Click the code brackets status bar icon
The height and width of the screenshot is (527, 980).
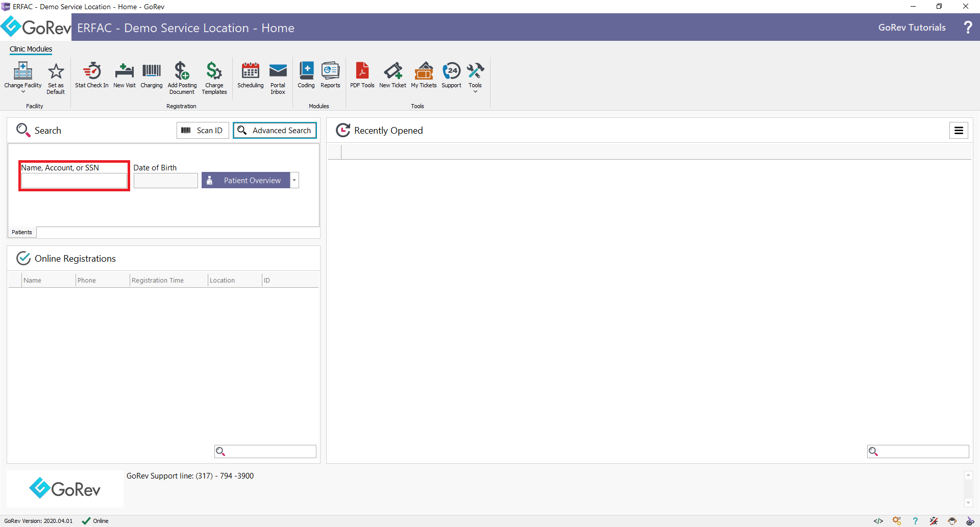tap(878, 521)
